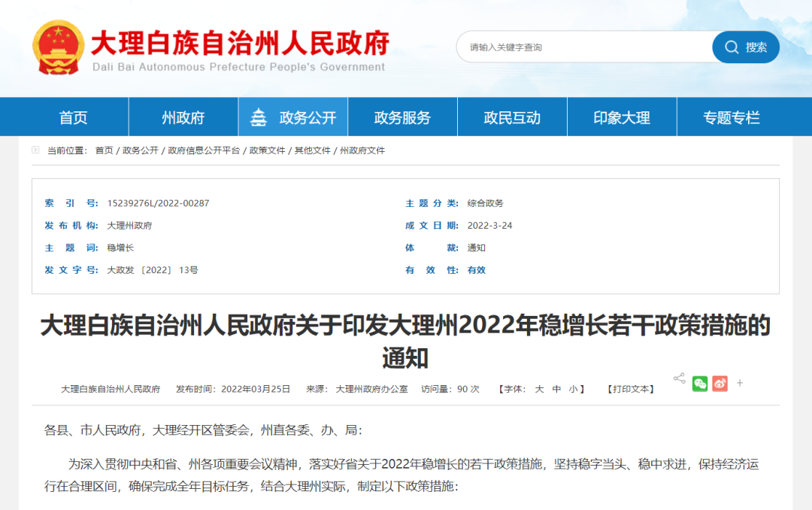812x510 pixels.
Task: Click the visit count 90 次
Action: pos(468,389)
